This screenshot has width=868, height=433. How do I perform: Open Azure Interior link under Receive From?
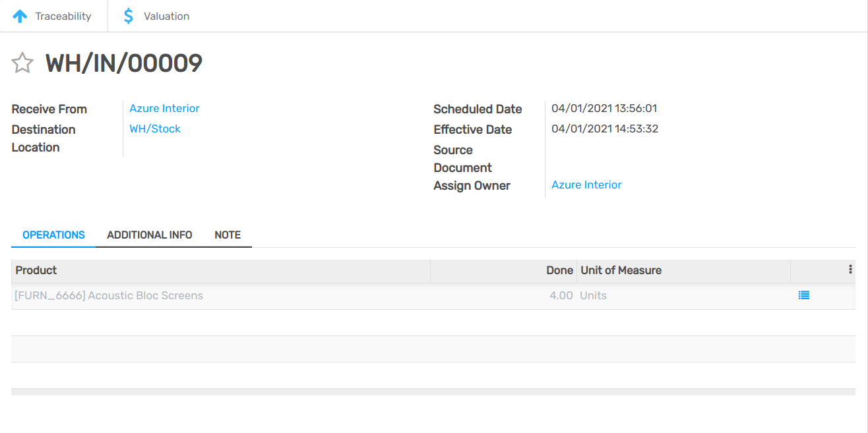[164, 109]
